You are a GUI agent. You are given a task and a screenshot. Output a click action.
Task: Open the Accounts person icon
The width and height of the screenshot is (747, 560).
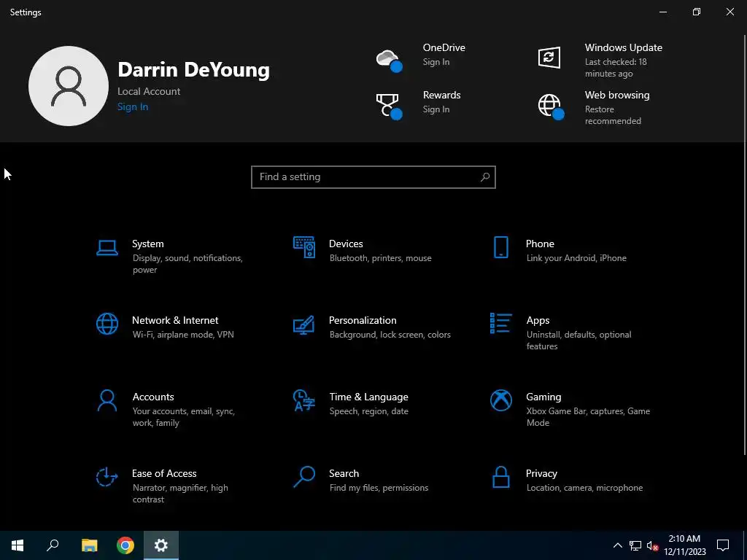[x=107, y=400]
